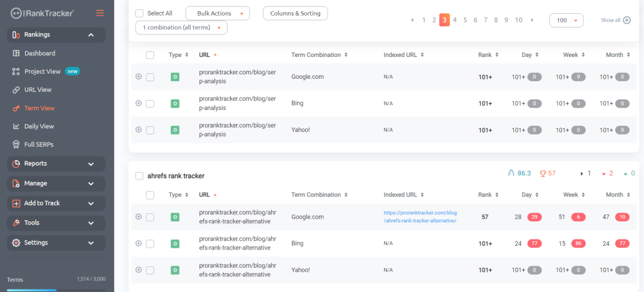
Task: Check the ahrefs Yahoo! row checkbox
Action: click(x=150, y=270)
